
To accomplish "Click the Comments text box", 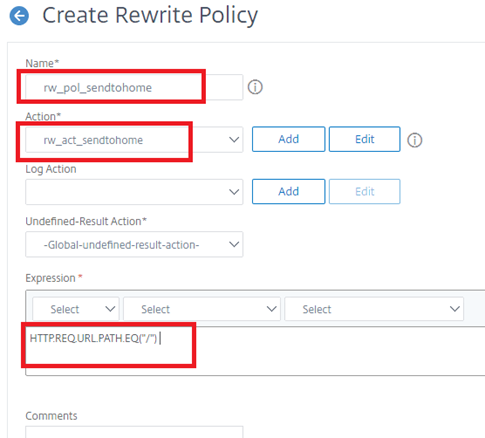I will [x=134, y=432].
